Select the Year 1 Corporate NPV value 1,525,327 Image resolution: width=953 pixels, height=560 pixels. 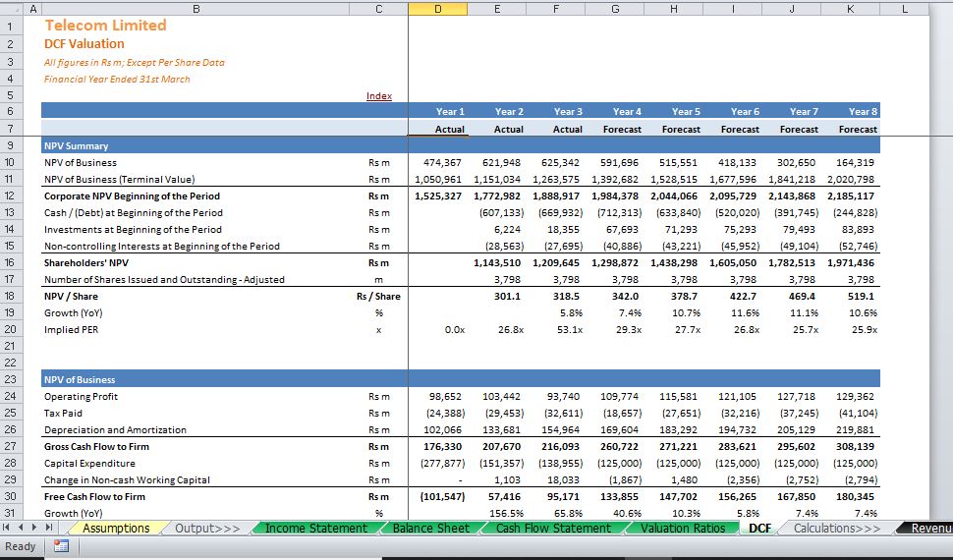pos(438,196)
